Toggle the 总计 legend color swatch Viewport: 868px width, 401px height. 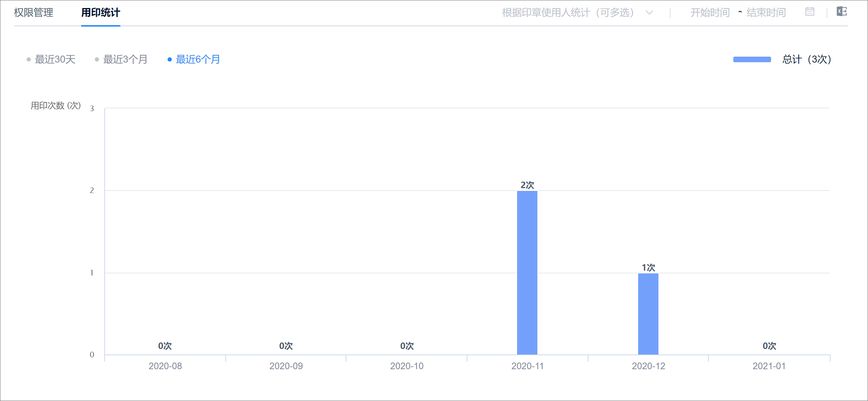[x=752, y=59]
